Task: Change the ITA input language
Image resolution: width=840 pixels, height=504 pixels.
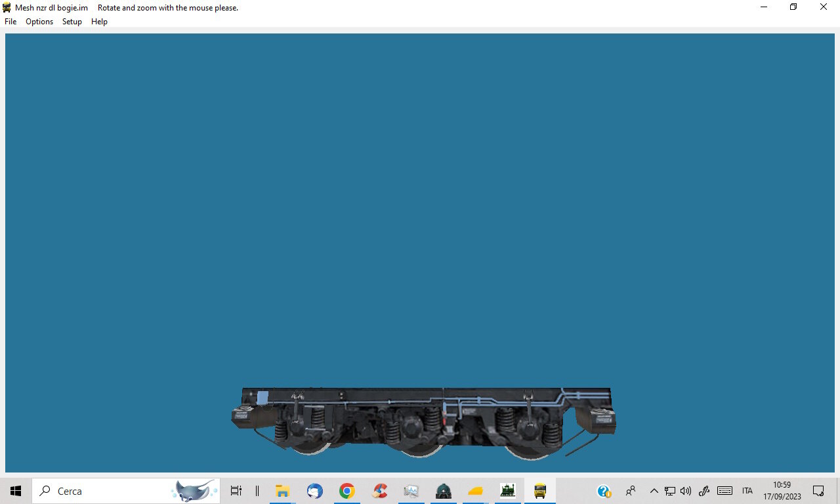Action: 747,491
